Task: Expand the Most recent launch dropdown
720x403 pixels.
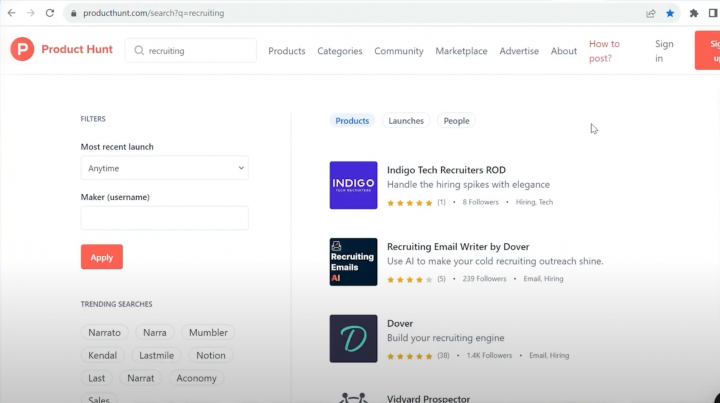Action: click(164, 168)
